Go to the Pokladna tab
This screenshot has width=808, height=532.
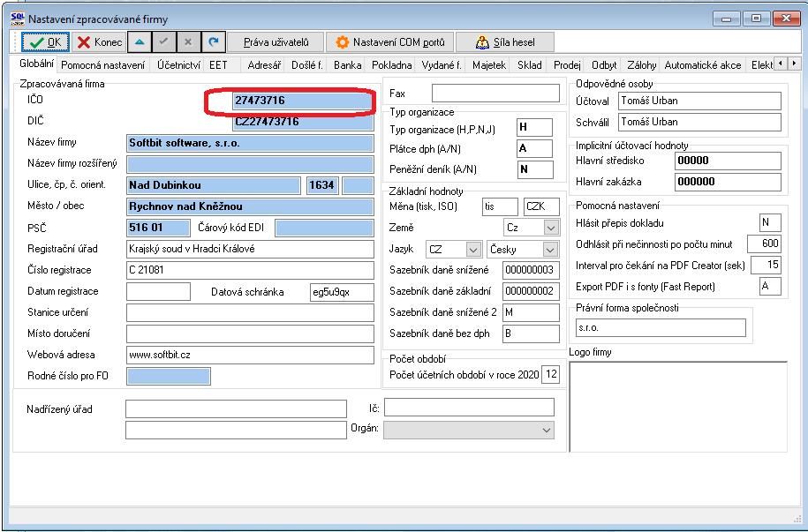[391, 65]
